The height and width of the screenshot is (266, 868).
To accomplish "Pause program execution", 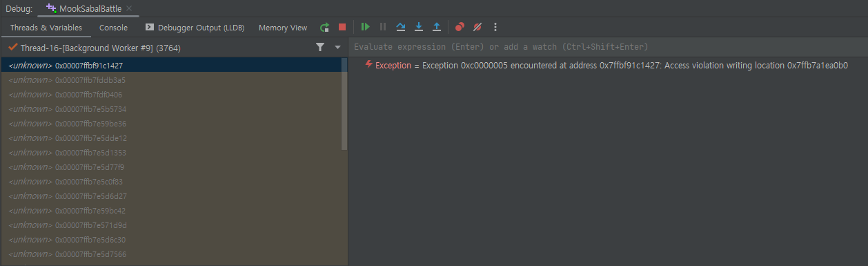I will pyautogui.click(x=383, y=27).
